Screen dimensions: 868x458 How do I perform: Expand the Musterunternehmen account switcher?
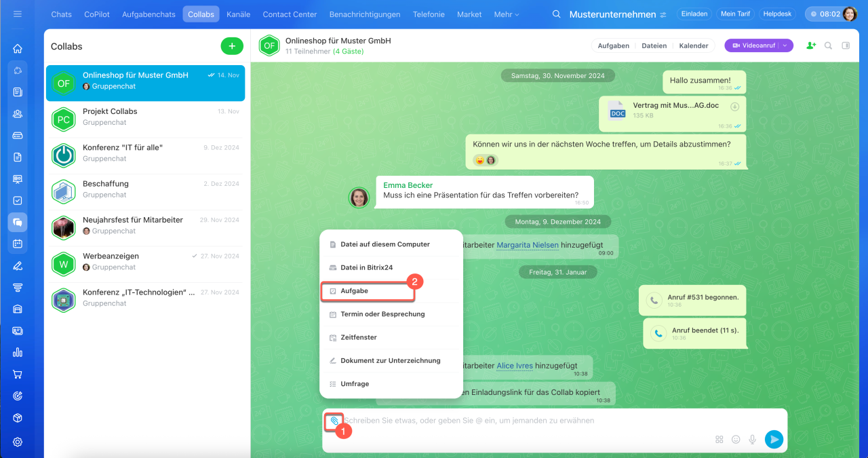663,15
